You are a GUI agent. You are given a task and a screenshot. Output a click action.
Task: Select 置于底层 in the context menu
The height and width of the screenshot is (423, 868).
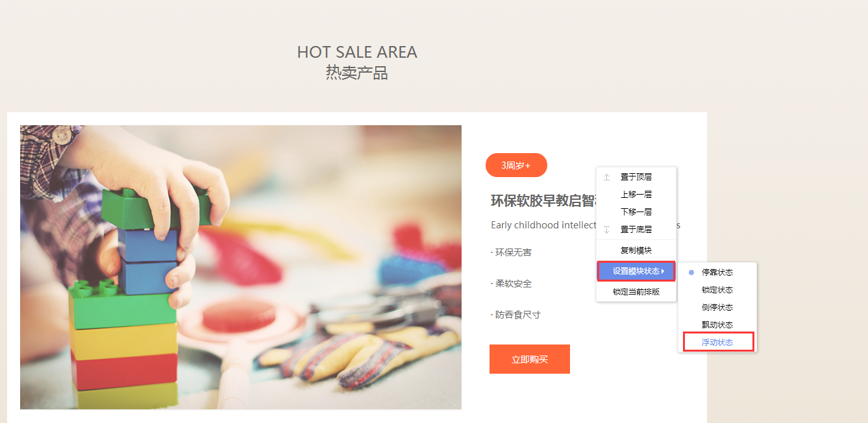pyautogui.click(x=636, y=229)
